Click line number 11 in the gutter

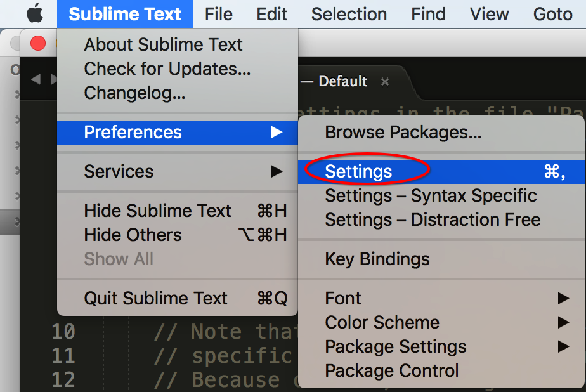click(63, 355)
